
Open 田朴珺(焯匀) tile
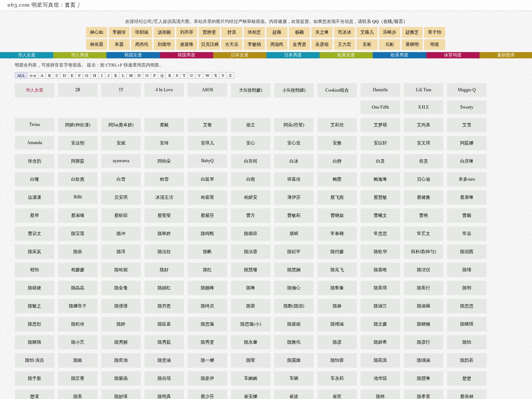tap(423, 252)
